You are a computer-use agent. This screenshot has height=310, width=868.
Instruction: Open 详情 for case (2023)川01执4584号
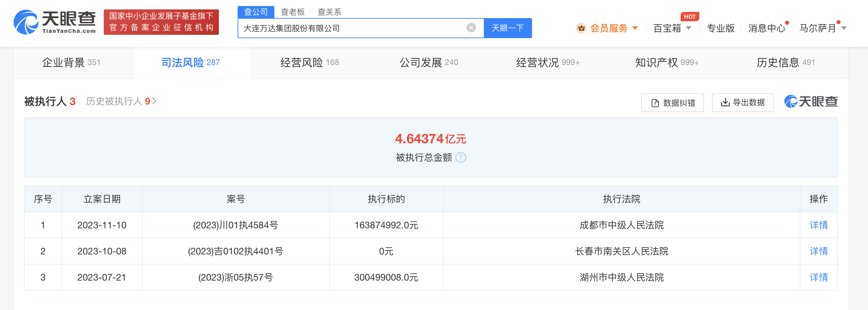818,225
